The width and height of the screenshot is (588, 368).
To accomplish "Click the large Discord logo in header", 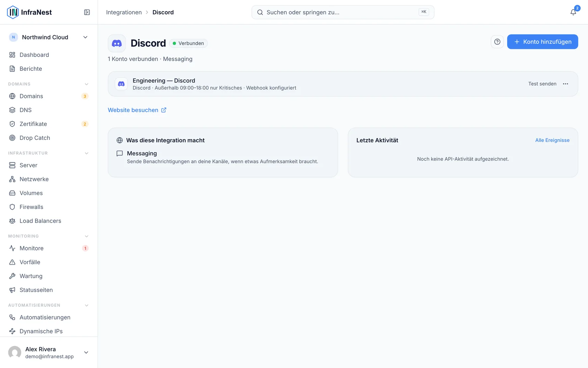I will click(117, 43).
